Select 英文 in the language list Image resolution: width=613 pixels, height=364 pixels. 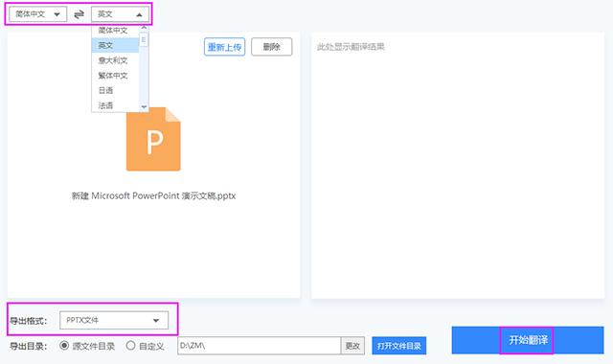pyautogui.click(x=115, y=45)
